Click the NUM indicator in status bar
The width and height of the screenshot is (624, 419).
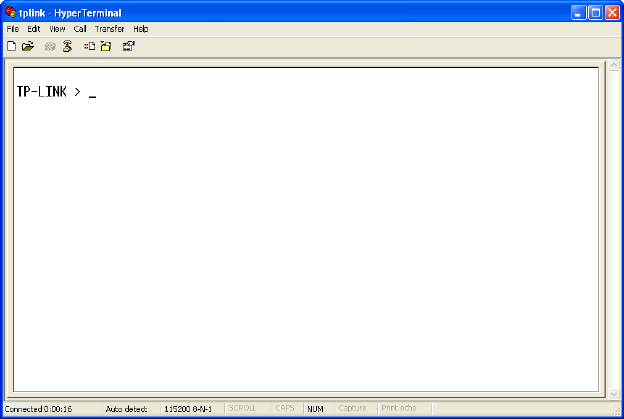click(316, 409)
